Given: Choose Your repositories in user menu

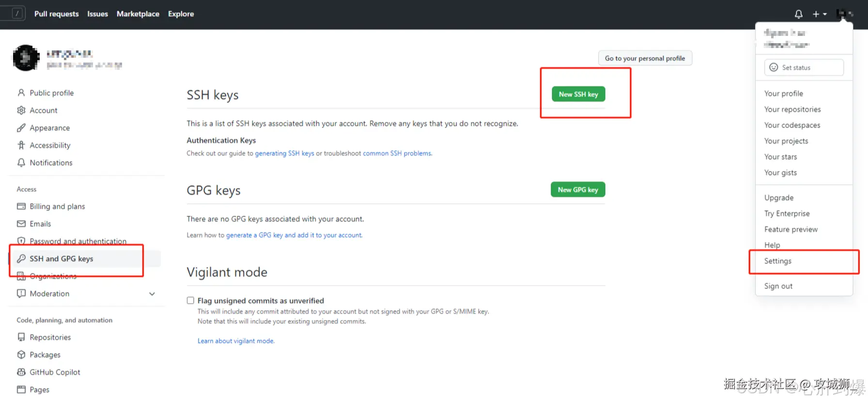Looking at the screenshot, I should point(792,110).
